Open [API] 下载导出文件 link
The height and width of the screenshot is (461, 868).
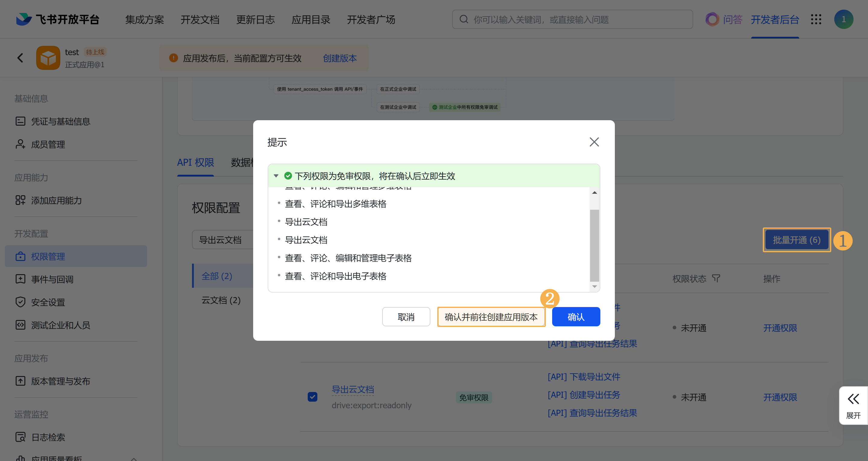584,376
